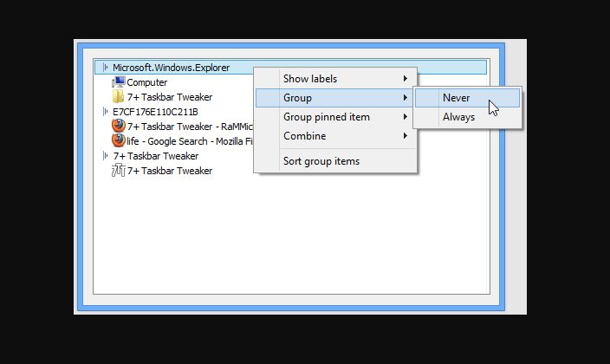Open the Show labels submenu
This screenshot has width=610, height=364.
pos(335,79)
